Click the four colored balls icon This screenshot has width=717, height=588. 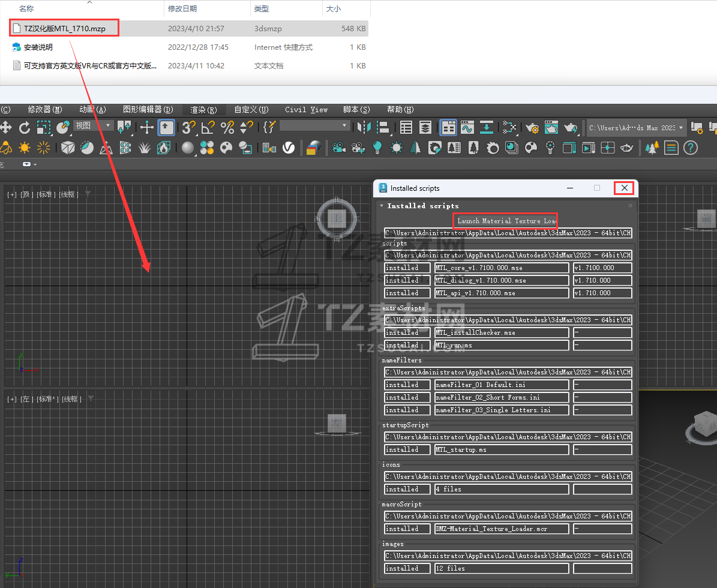[206, 147]
